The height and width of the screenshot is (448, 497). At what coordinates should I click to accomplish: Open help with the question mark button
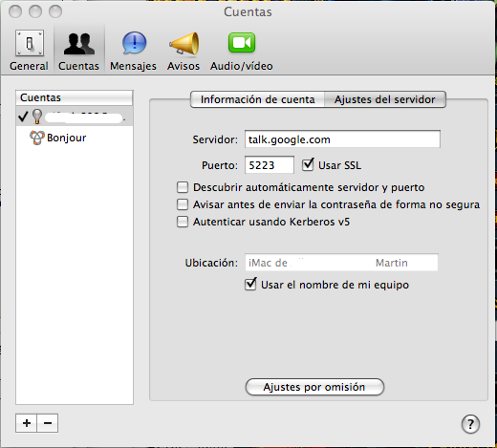470,424
